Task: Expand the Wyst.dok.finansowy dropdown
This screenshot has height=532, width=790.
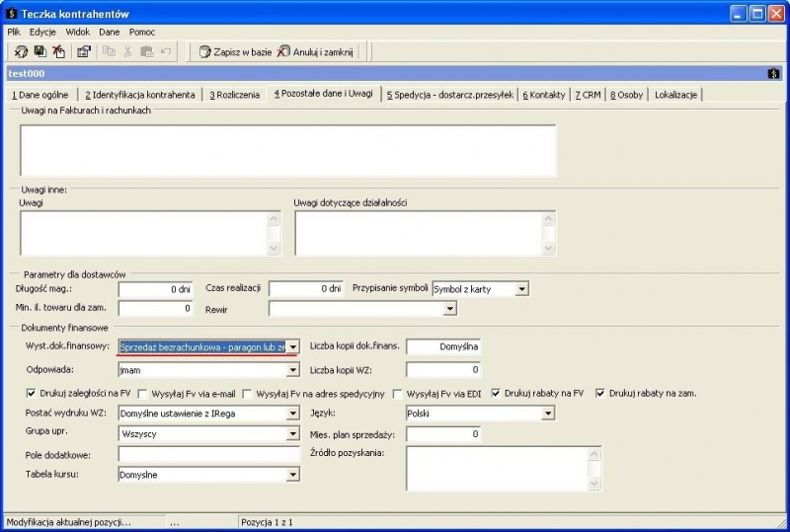Action: [292, 347]
